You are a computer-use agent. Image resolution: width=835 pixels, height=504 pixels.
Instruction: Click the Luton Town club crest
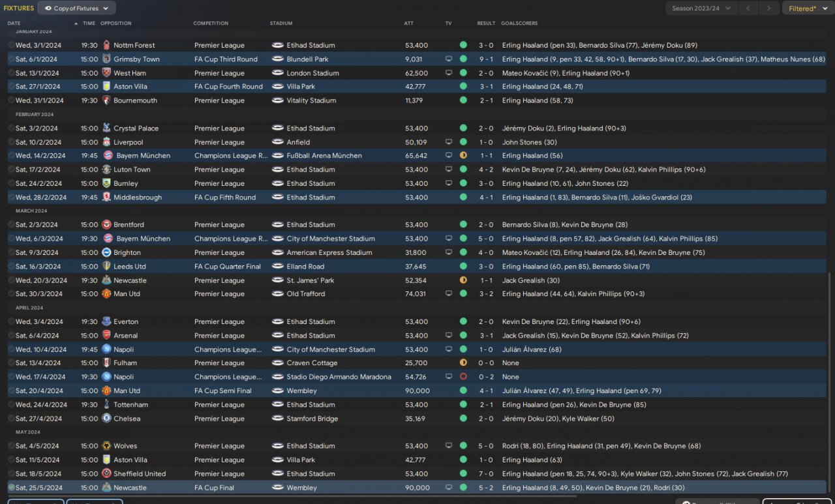(106, 170)
